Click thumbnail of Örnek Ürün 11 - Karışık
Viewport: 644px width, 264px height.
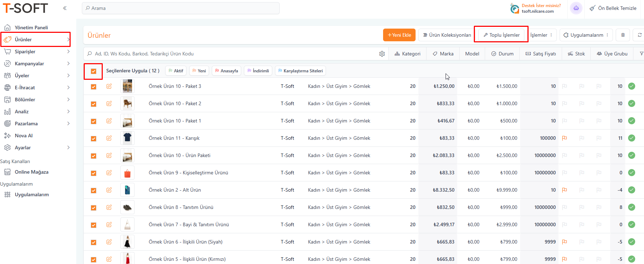pos(127,138)
